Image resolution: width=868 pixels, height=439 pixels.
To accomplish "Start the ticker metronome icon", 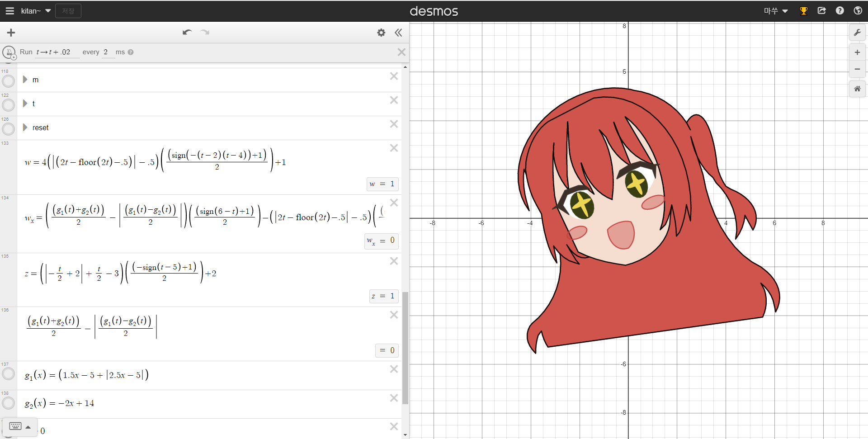I will 9,52.
